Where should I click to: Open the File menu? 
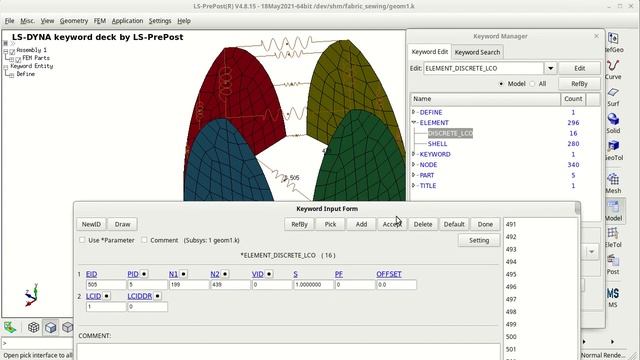coord(9,21)
